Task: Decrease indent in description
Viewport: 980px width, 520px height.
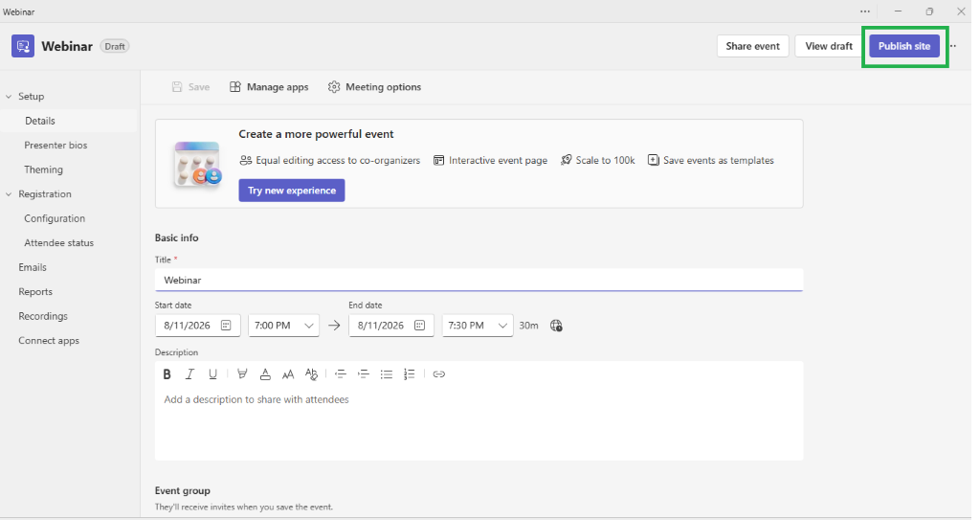Action: click(340, 374)
